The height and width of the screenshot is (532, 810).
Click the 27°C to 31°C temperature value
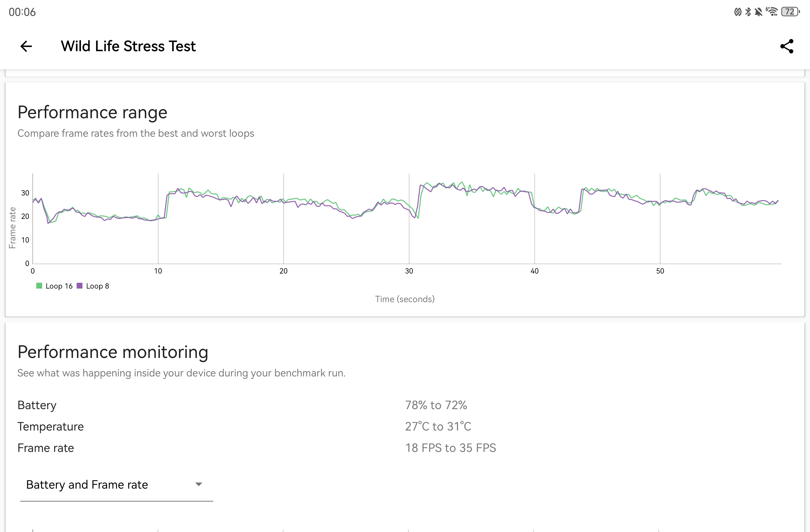[x=438, y=426]
